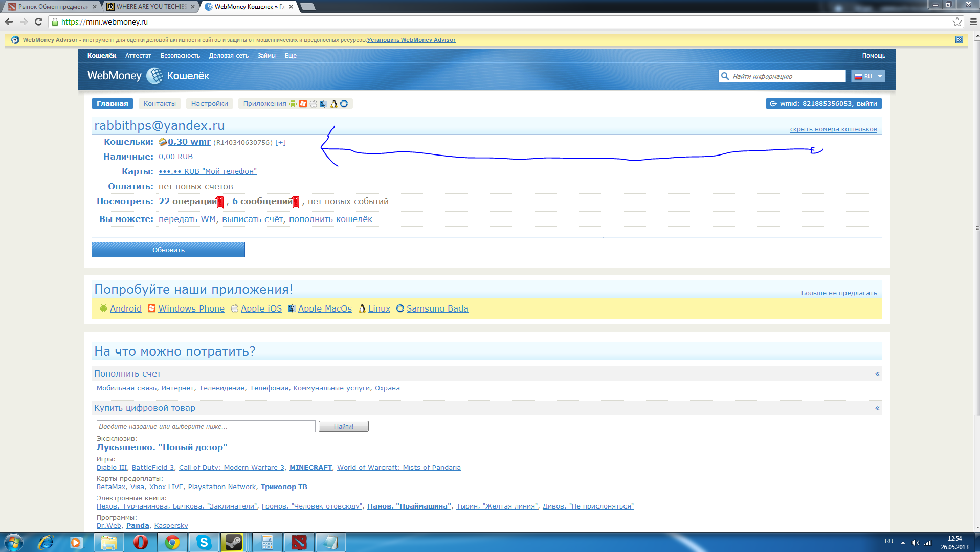
Task: Open the Приложения tab
Action: click(265, 104)
